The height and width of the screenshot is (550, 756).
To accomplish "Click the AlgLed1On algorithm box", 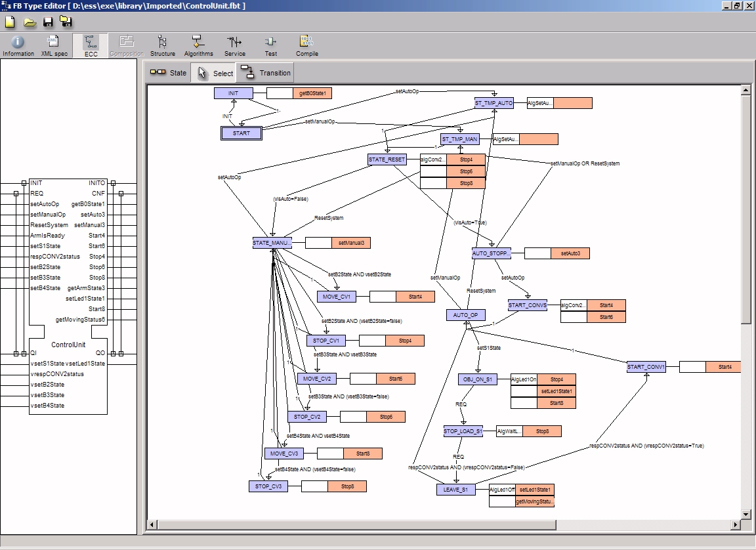I will click(x=524, y=379).
